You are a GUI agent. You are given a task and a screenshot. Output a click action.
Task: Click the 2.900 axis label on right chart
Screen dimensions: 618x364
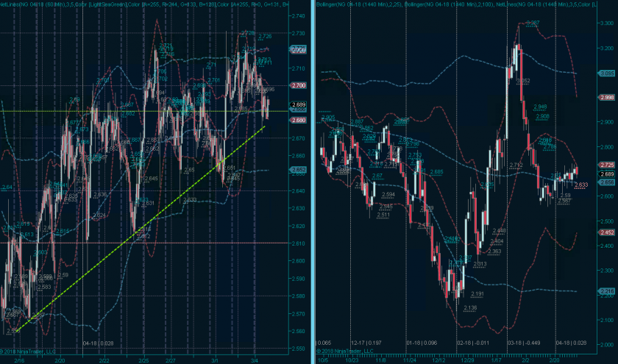pyautogui.click(x=607, y=123)
